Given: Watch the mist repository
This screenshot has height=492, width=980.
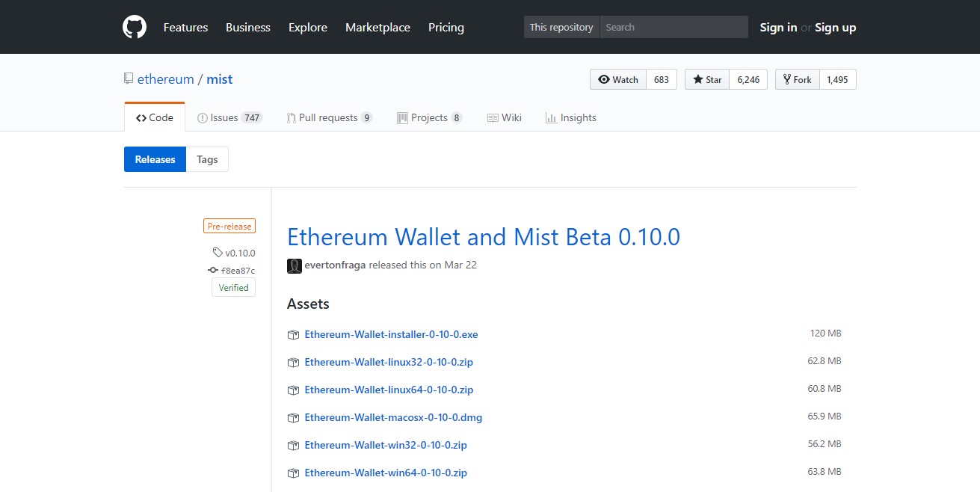Looking at the screenshot, I should point(617,79).
